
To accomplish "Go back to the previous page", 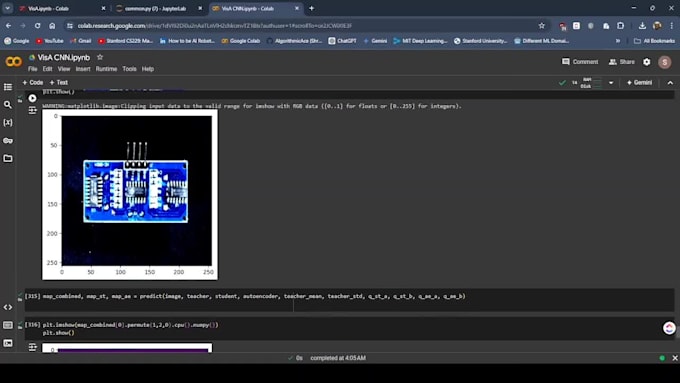I will point(9,26).
